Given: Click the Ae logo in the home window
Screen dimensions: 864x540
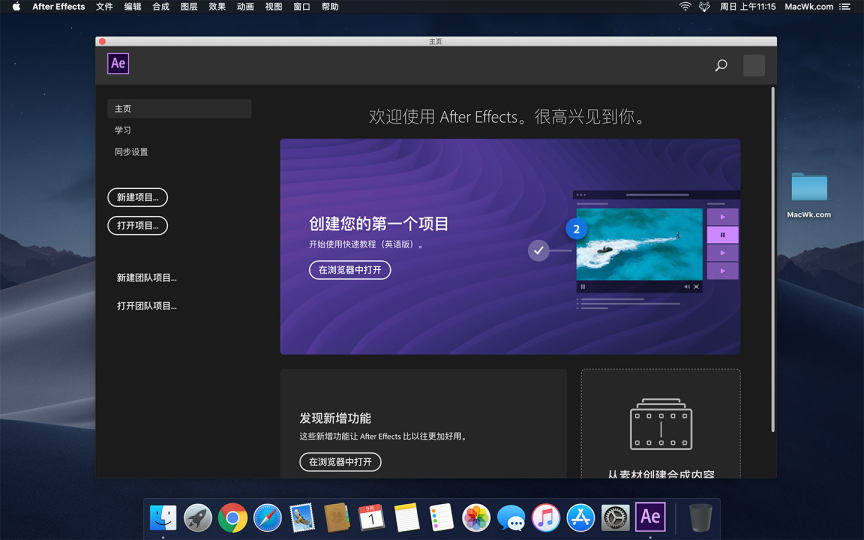Looking at the screenshot, I should click(118, 63).
